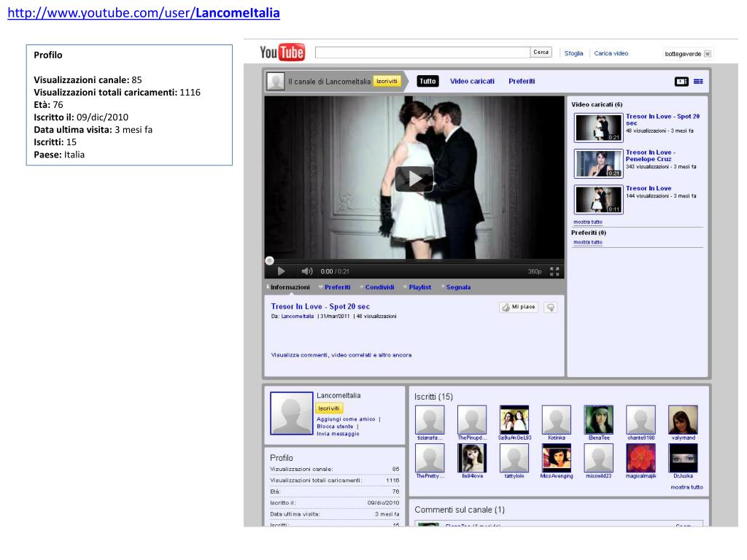The image size is (747, 560).
Task: Click the thumbs-down dislike icon
Action: [x=551, y=307]
